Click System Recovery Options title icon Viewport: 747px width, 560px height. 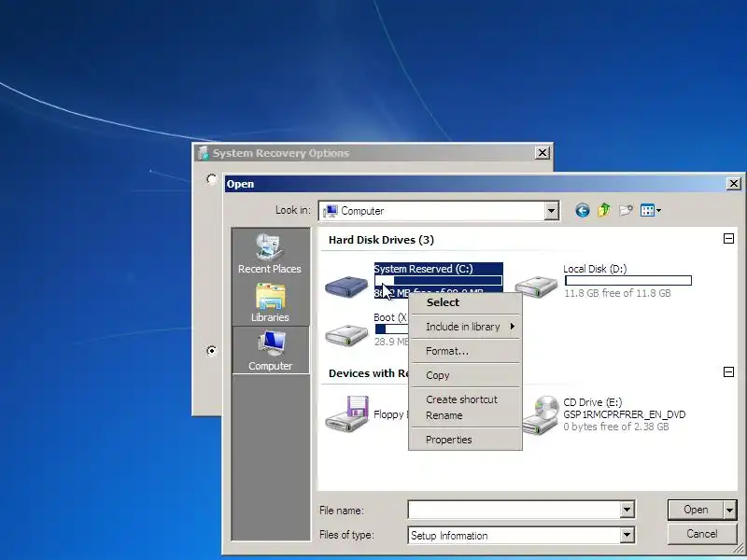click(x=204, y=153)
